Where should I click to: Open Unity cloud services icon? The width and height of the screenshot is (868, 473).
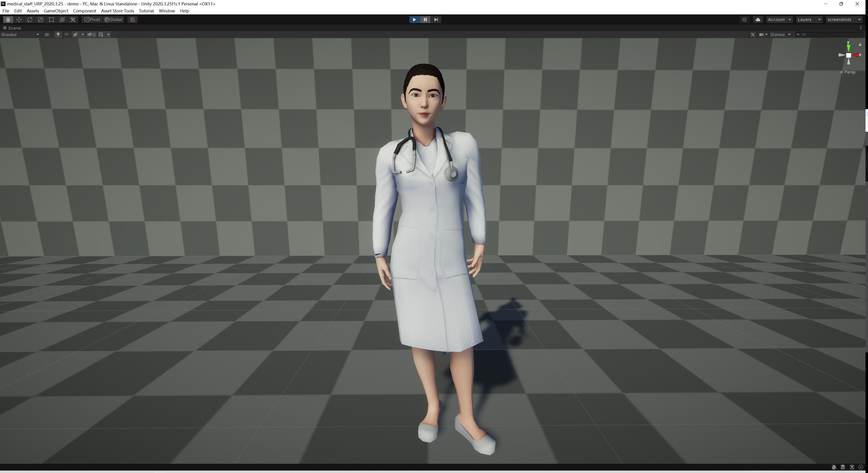click(x=758, y=20)
